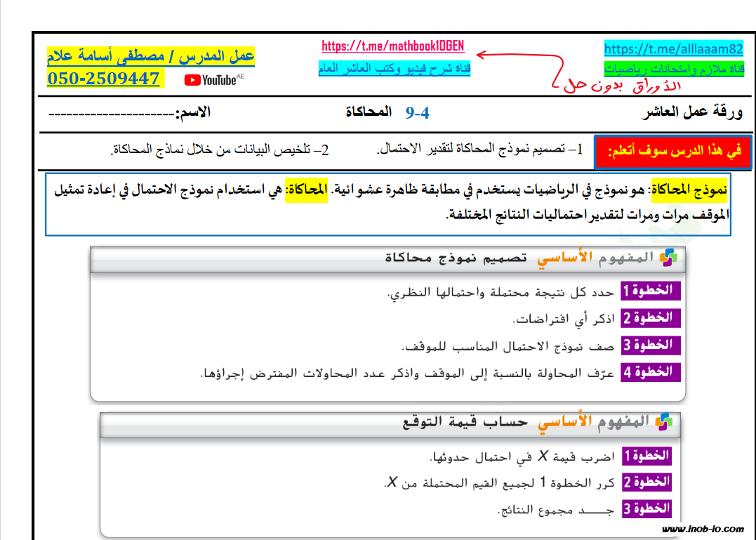Click the puzzle icon beside حساب قيمة التوقع
Image resolution: width=756 pixels, height=540 pixels.
(x=663, y=421)
